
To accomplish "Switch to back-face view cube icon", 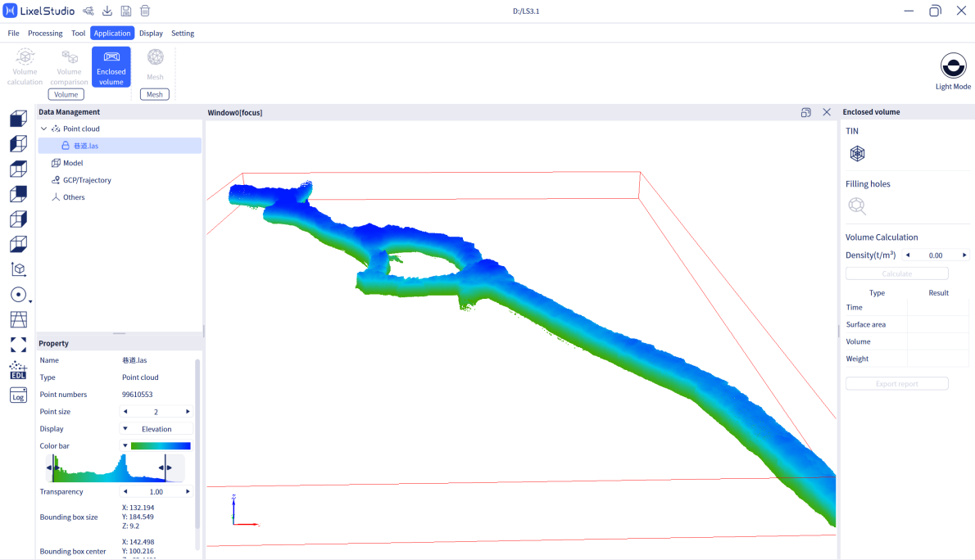I will pyautogui.click(x=18, y=194).
